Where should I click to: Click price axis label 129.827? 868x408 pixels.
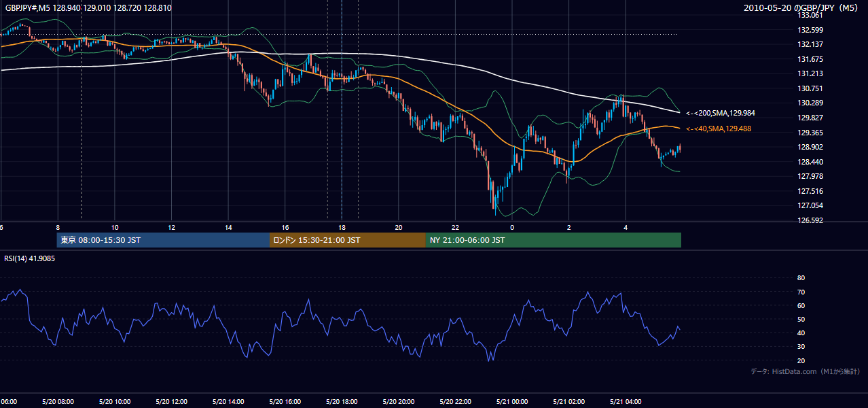point(810,118)
